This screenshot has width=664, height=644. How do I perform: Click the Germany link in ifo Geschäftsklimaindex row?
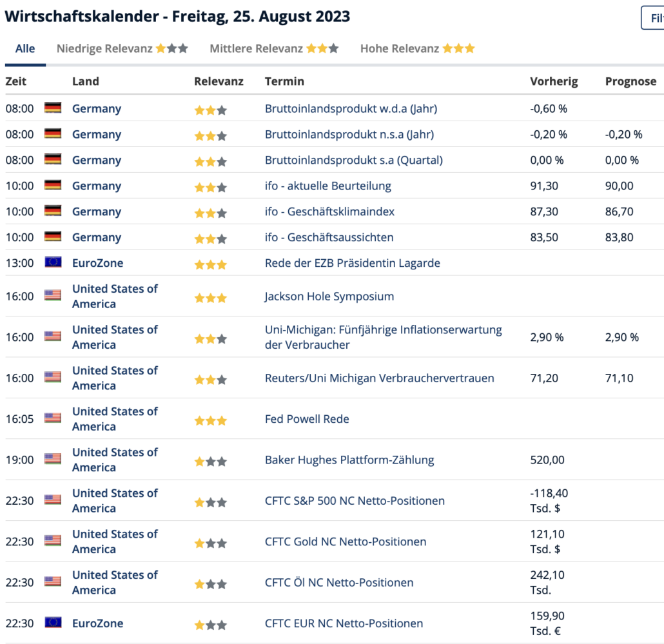(x=97, y=211)
